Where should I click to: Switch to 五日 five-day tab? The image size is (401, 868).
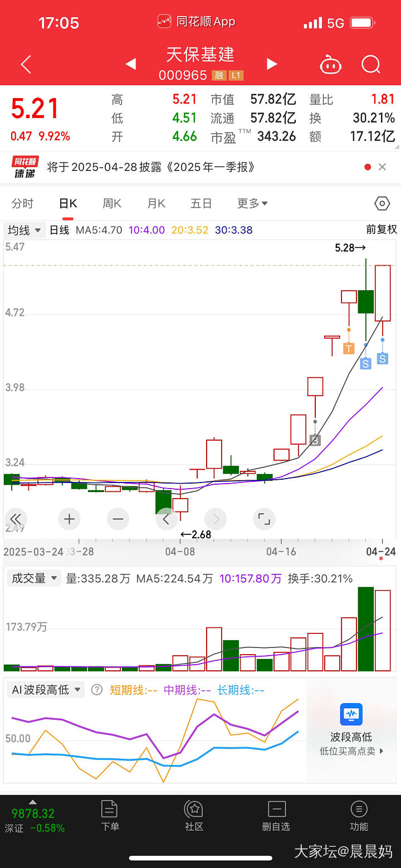201,203
